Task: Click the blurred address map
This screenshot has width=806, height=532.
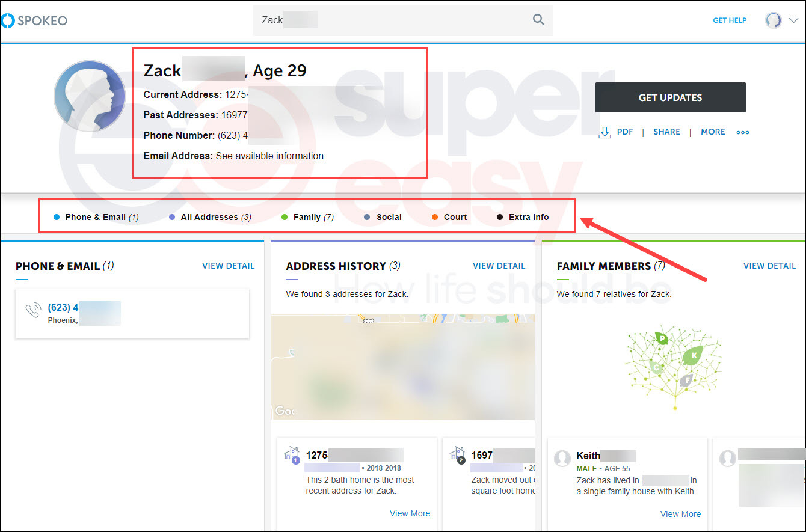Action: tap(403, 367)
